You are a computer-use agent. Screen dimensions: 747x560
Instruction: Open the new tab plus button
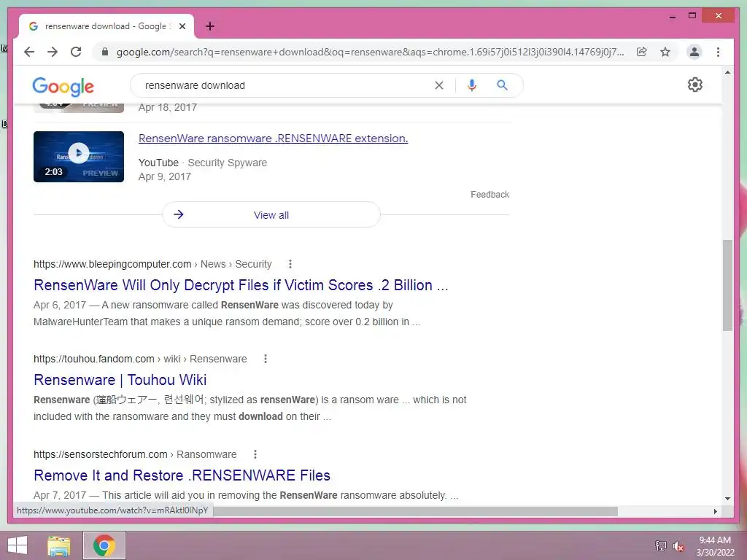[x=210, y=26]
